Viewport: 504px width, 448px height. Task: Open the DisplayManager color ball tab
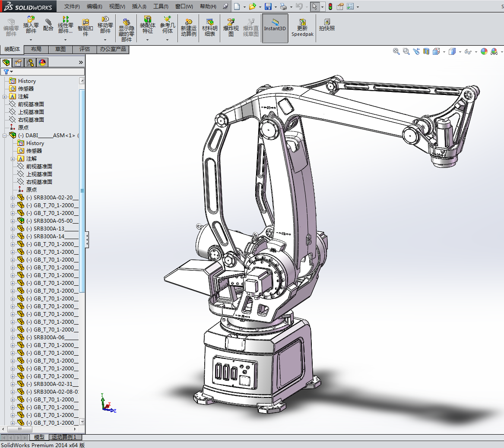tap(42, 63)
